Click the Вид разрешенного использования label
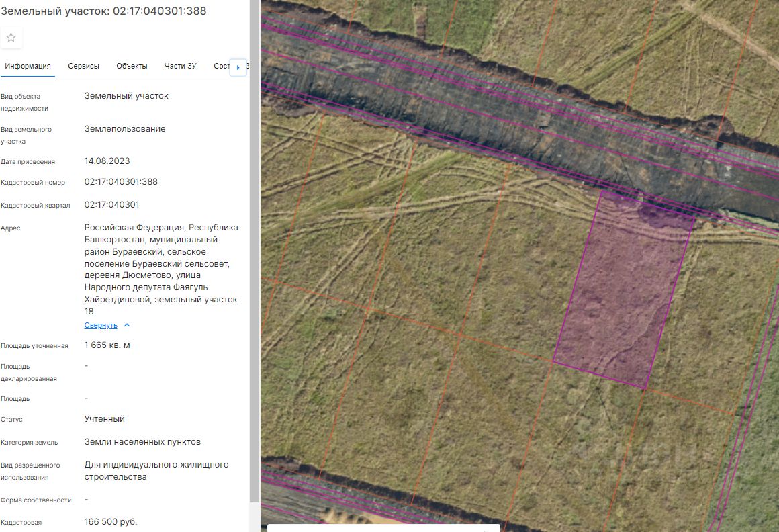Screen dimensions: 779x532 pos(30,472)
